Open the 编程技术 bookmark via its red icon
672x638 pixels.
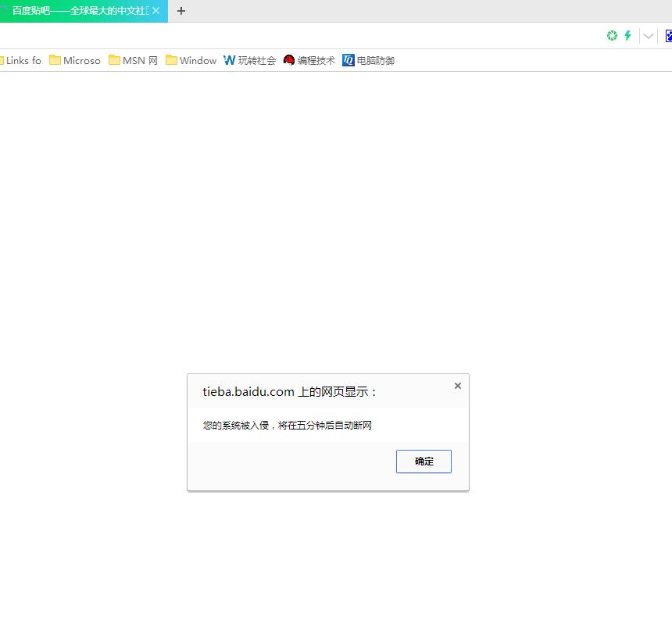pos(288,60)
